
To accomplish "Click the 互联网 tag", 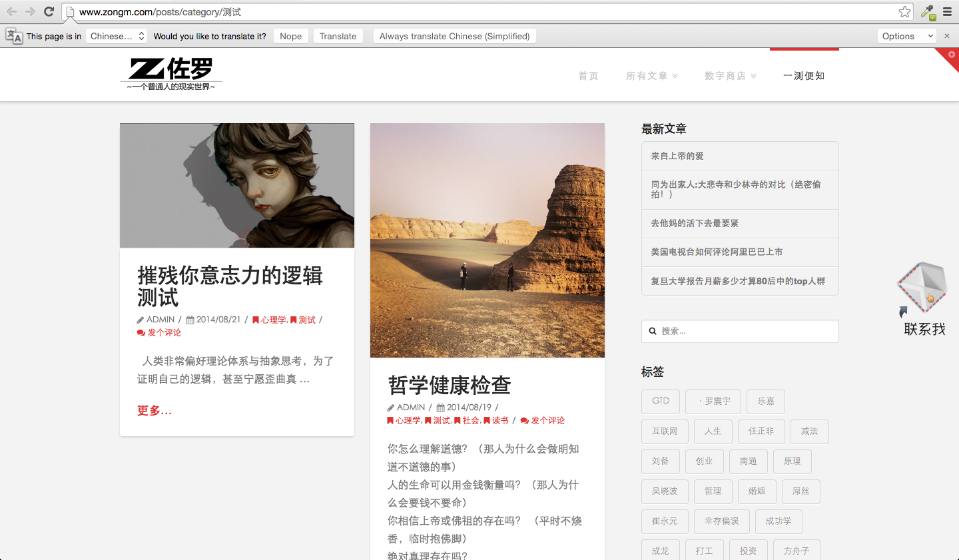I will pyautogui.click(x=665, y=431).
